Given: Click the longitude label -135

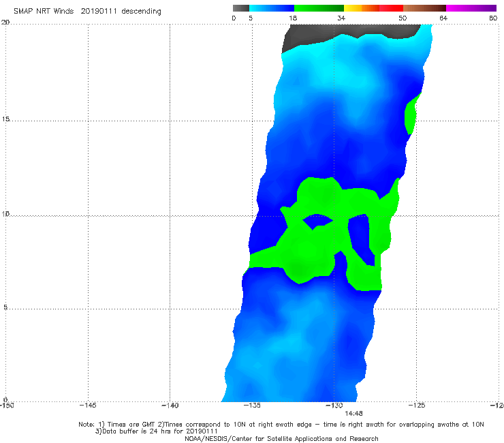Looking at the screenshot, I should [252, 405].
